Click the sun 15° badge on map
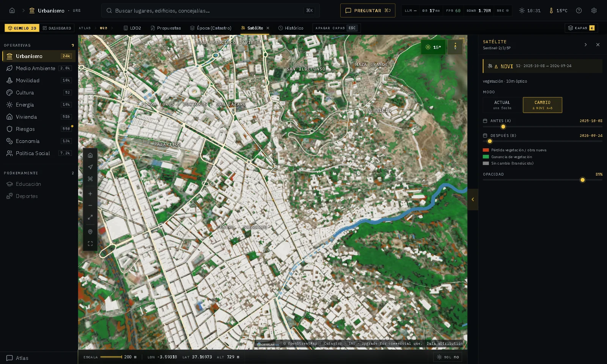This screenshot has width=607, height=364. pyautogui.click(x=433, y=47)
